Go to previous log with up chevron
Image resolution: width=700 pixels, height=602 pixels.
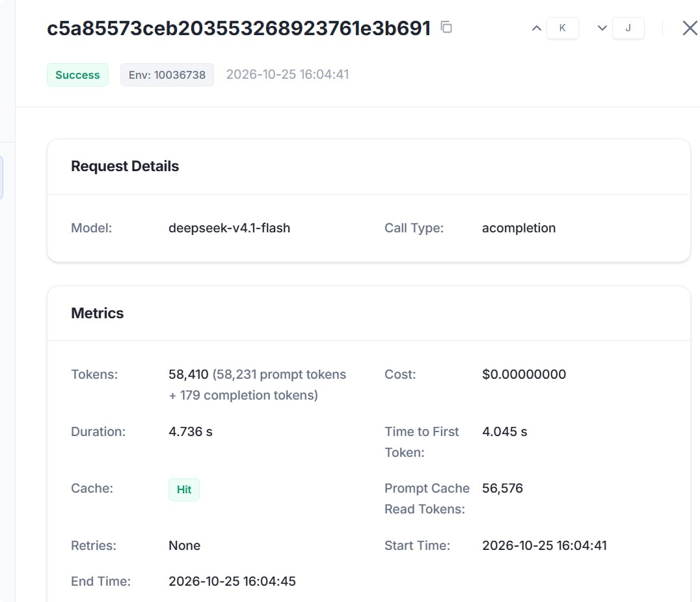tap(537, 28)
